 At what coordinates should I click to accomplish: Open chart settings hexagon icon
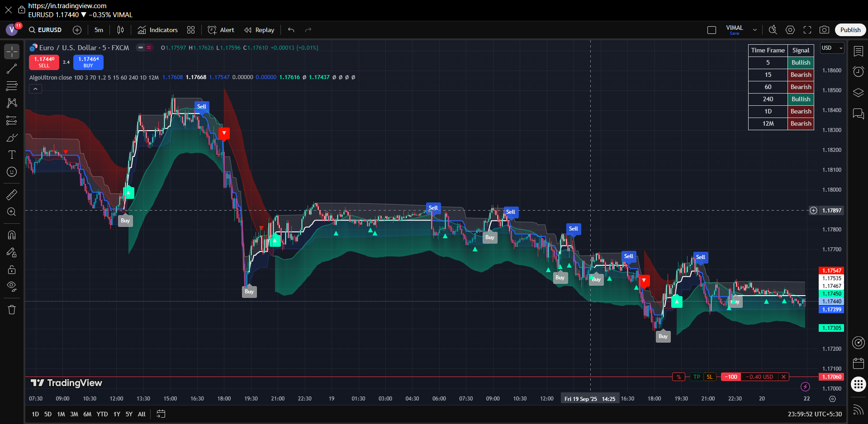point(790,30)
